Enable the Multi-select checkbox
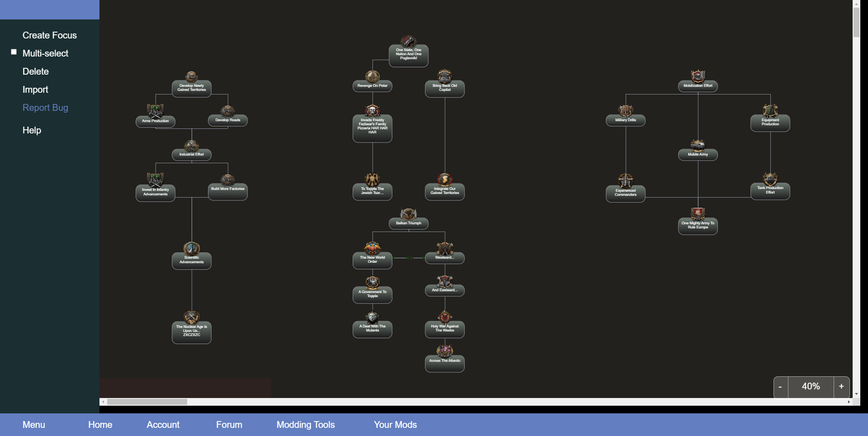This screenshot has width=868, height=436. point(14,52)
